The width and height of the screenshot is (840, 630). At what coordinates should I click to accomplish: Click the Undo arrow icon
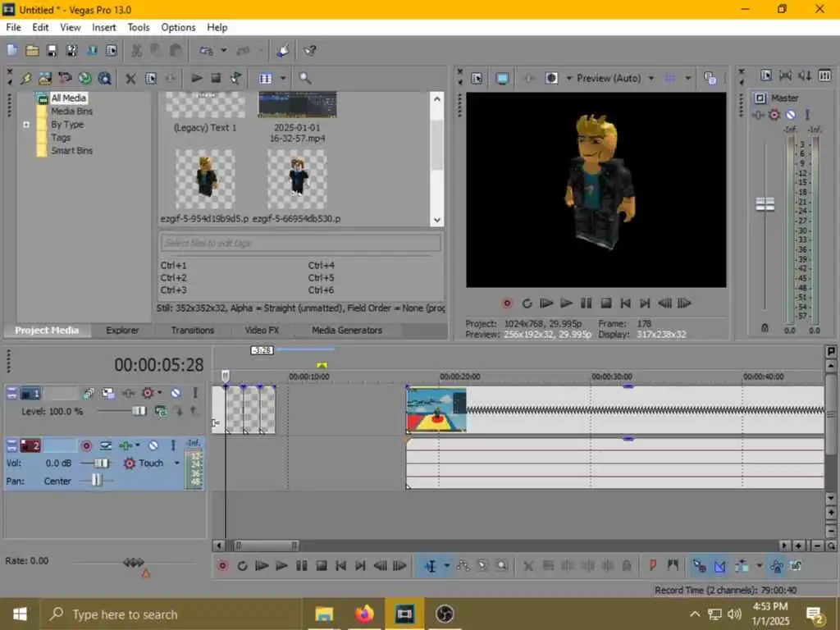(x=206, y=51)
